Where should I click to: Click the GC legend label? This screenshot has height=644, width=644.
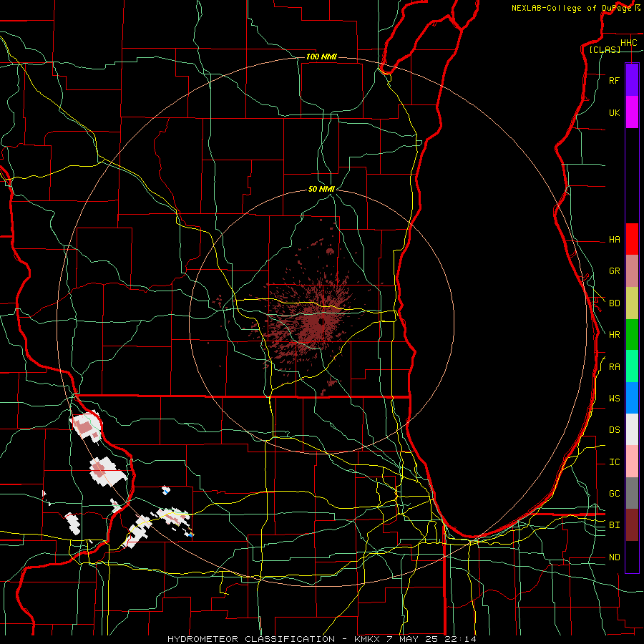pos(614,494)
